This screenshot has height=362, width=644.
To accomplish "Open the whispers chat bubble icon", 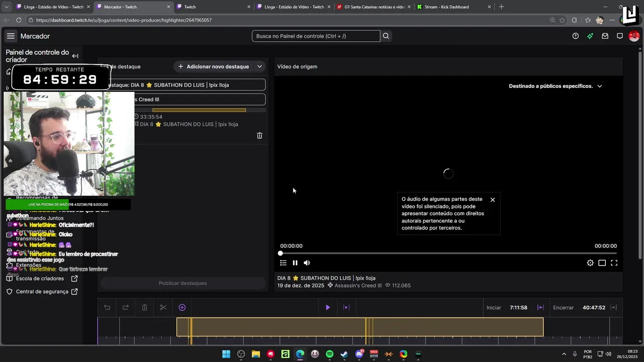I will [x=620, y=36].
